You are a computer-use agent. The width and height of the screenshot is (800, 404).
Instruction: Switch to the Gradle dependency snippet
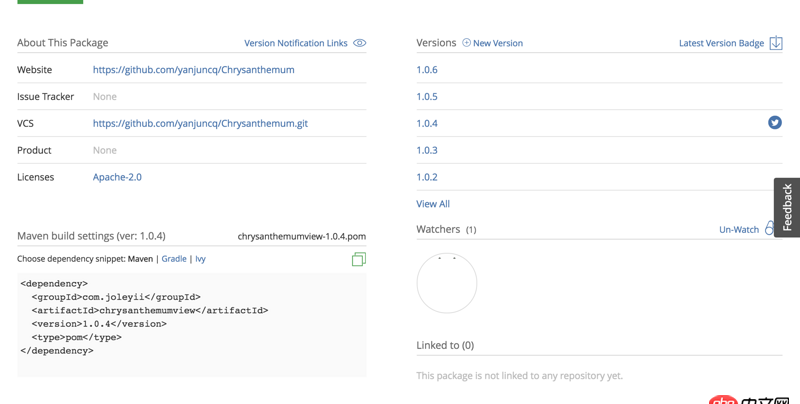pyautogui.click(x=174, y=259)
